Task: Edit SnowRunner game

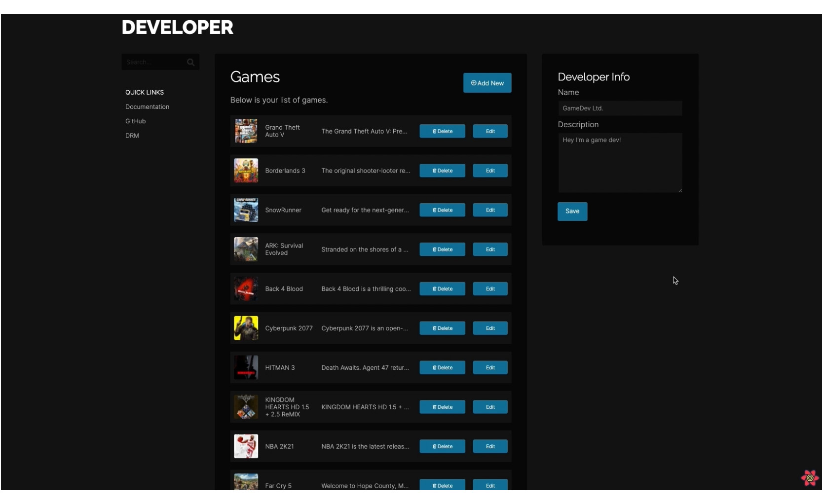Action: (490, 210)
